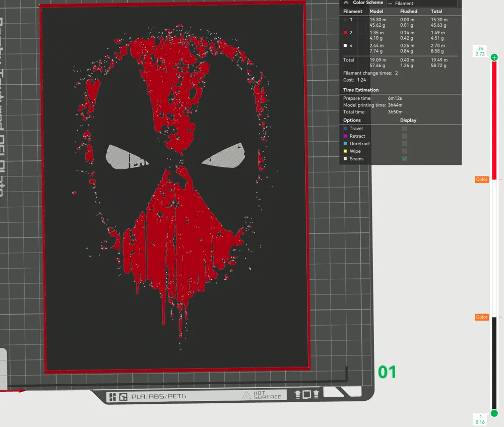Click the filament 1 dark color swatch
This screenshot has height=427, width=504.
point(345,20)
